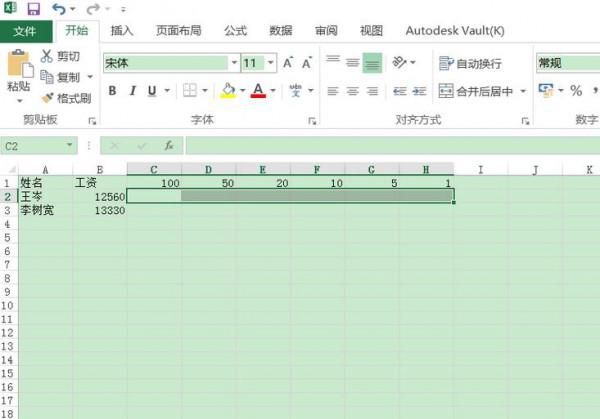Click Merge and Center (合并后居中) button
Image resolution: width=600 pixels, height=419 pixels.
pos(476,91)
